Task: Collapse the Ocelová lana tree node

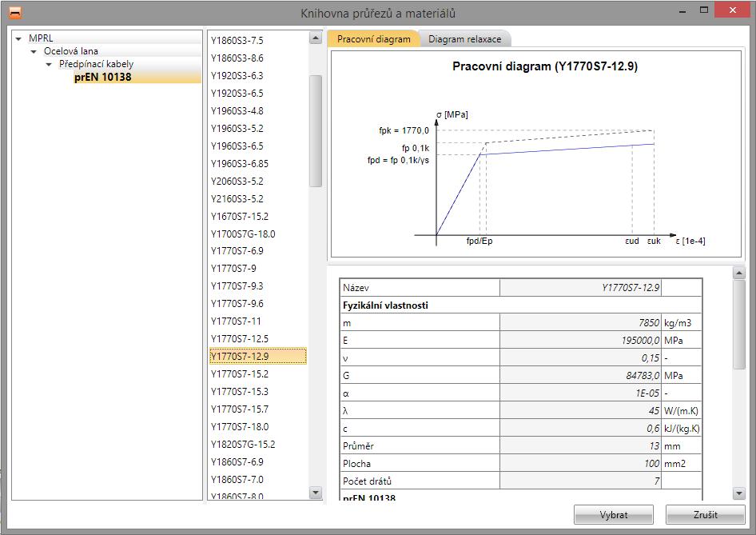Action: click(34, 51)
